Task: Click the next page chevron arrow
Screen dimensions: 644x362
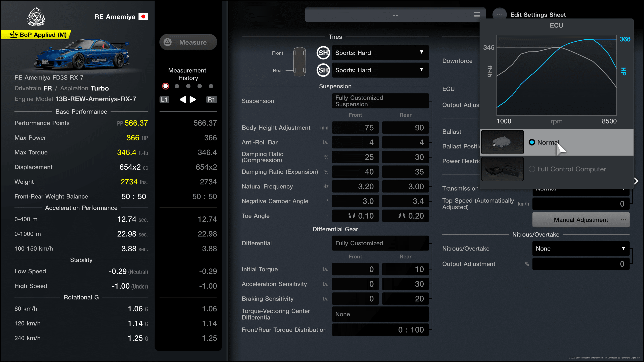Action: click(x=636, y=181)
